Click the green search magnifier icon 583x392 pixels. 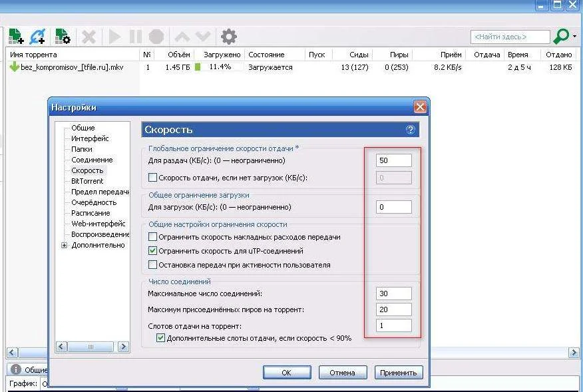point(561,36)
